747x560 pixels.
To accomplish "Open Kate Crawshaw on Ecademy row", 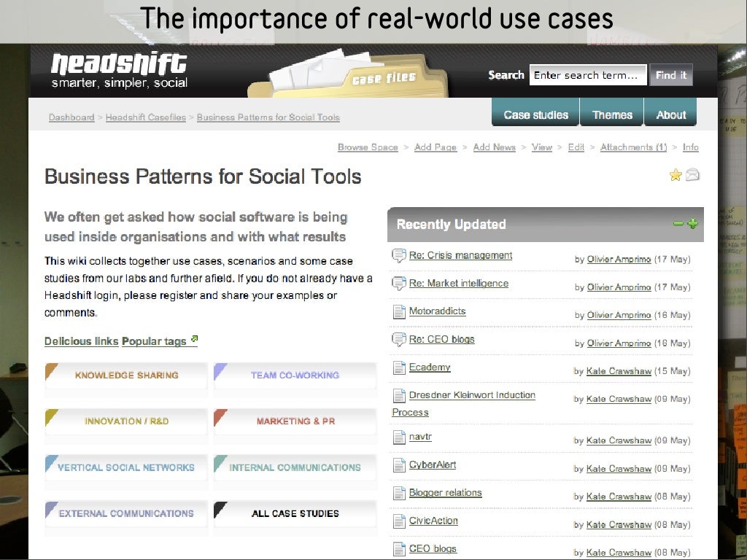I will click(x=619, y=371).
